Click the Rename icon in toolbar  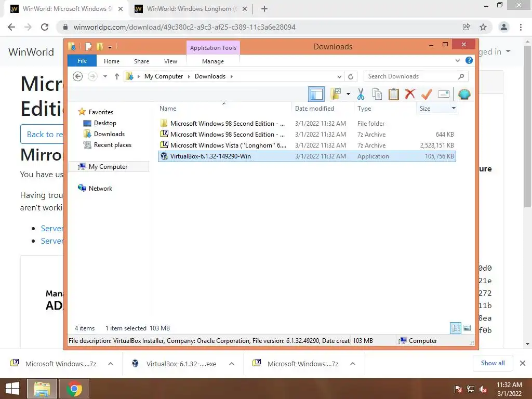(444, 94)
